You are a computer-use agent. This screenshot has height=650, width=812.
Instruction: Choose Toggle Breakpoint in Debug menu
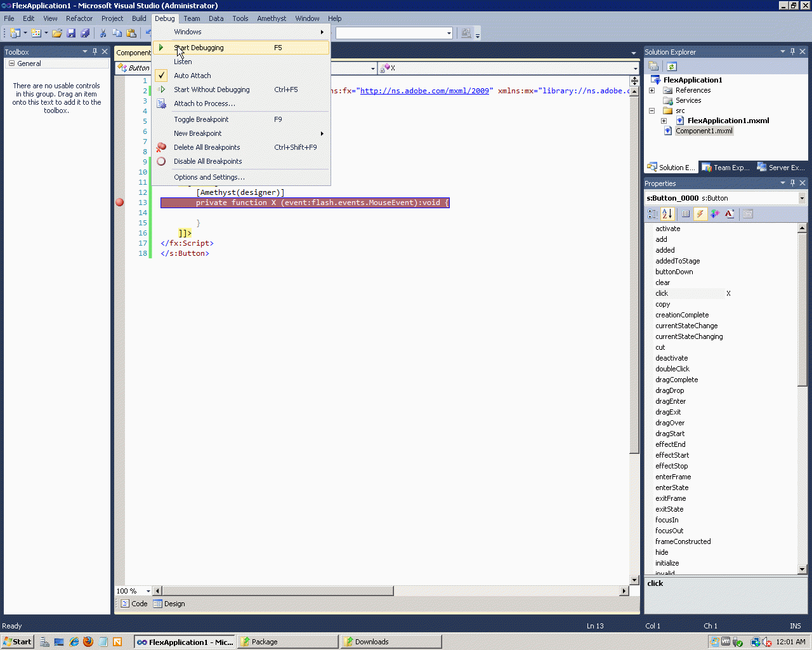[x=242, y=119]
